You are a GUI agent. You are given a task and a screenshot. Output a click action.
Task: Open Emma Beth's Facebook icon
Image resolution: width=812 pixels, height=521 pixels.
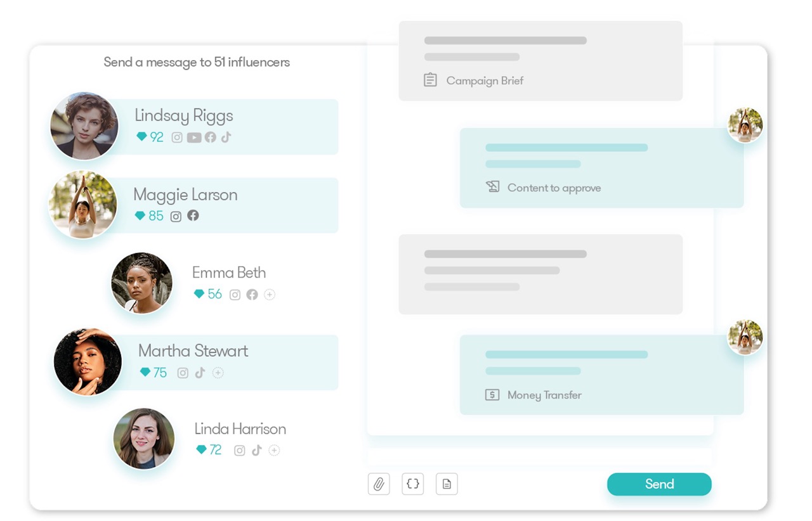point(252,294)
